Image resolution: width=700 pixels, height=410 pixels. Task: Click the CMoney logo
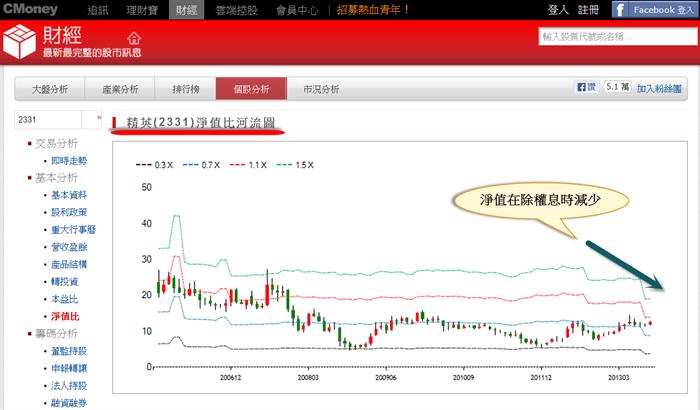[x=30, y=9]
